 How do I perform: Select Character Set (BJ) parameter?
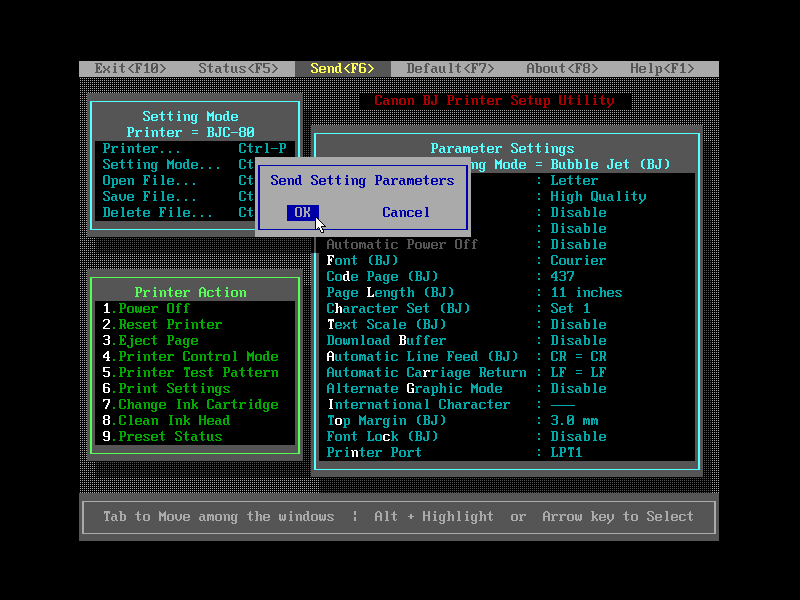click(398, 308)
